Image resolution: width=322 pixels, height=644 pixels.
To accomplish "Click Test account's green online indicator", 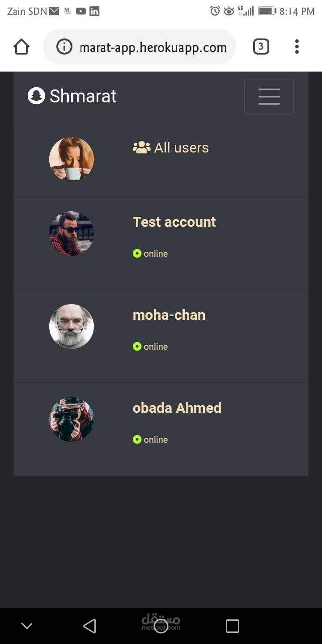I will (137, 254).
